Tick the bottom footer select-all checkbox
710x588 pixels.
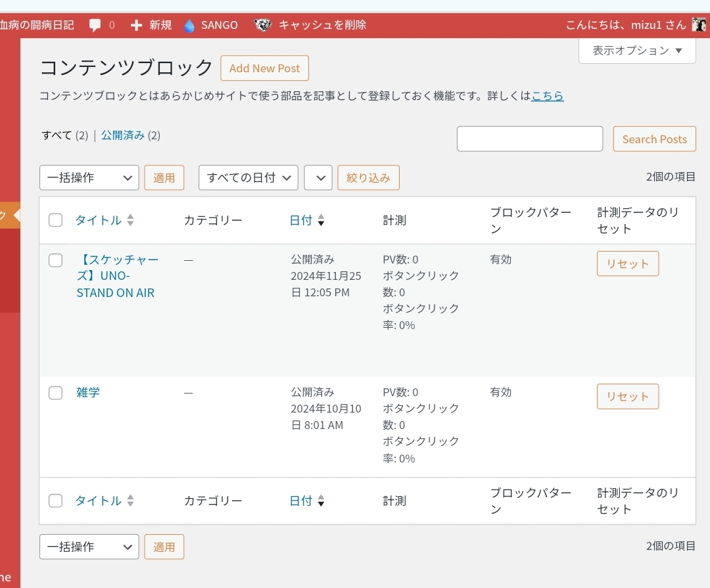click(55, 501)
